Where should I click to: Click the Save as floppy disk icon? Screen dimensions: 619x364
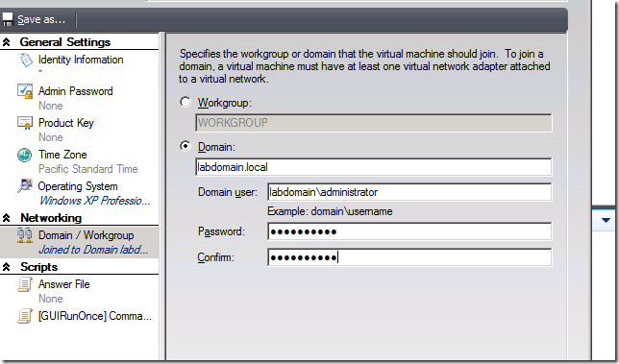tap(8, 20)
